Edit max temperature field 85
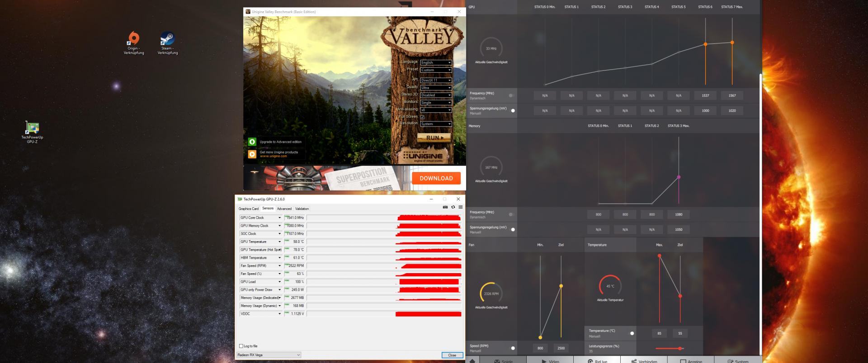The image size is (868, 363). (x=659, y=333)
